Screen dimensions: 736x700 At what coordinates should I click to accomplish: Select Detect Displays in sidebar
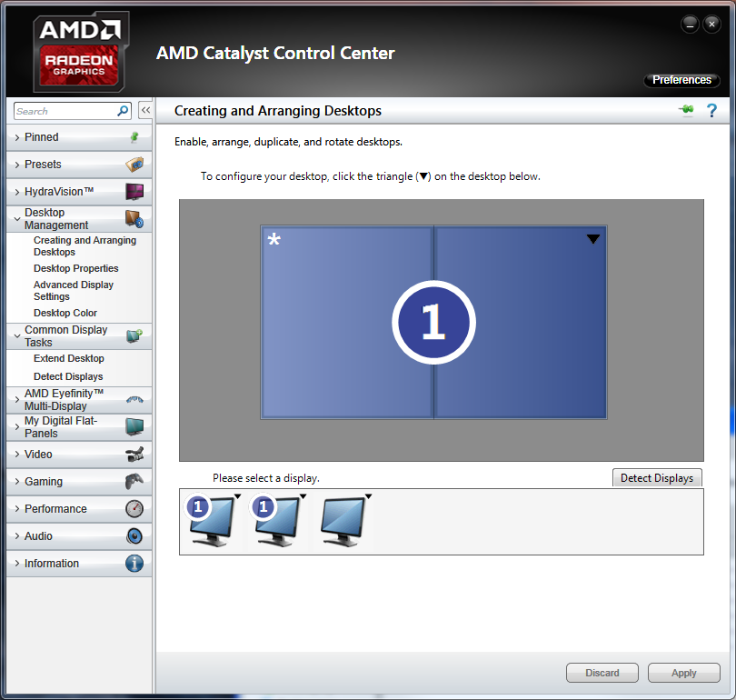tap(68, 376)
